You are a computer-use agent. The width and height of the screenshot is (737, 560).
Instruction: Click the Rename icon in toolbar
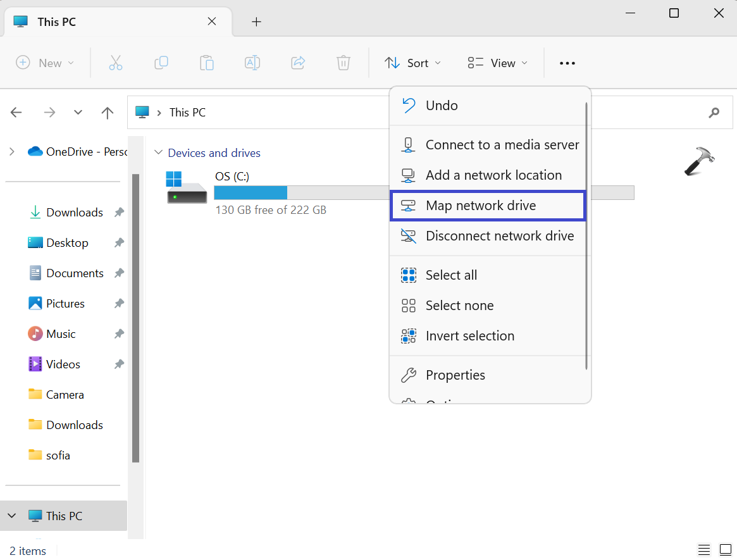[252, 63]
